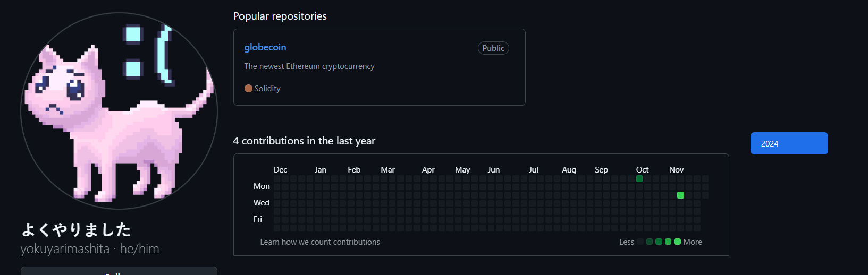The height and width of the screenshot is (275, 868).
Task: Click the Nov month label
Action: 676,170
